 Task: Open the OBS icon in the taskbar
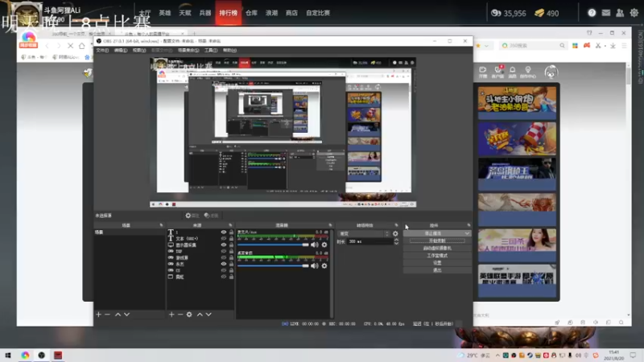tap(42, 355)
